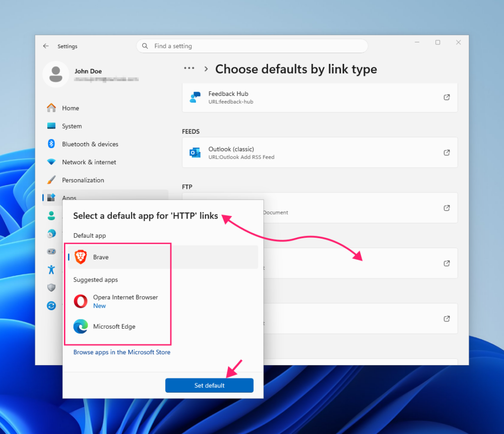The height and width of the screenshot is (434, 504).
Task: Click the Bluetooth icon in the sidebar
Action: (51, 144)
